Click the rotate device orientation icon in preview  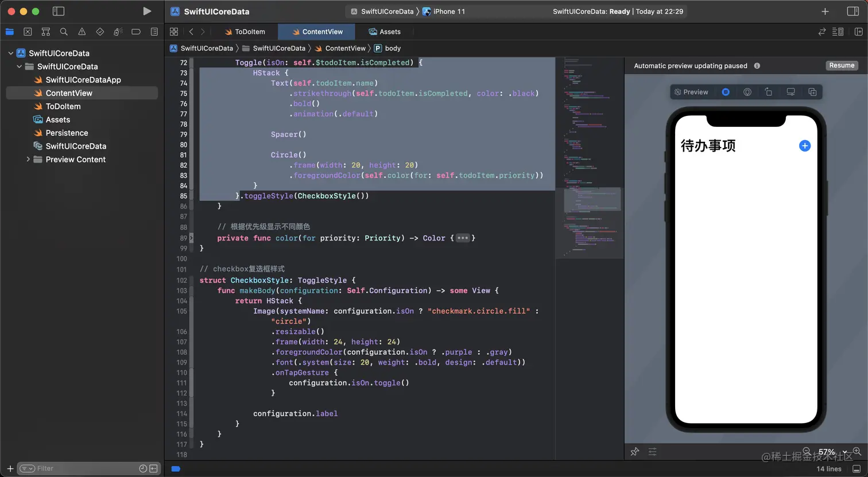769,92
